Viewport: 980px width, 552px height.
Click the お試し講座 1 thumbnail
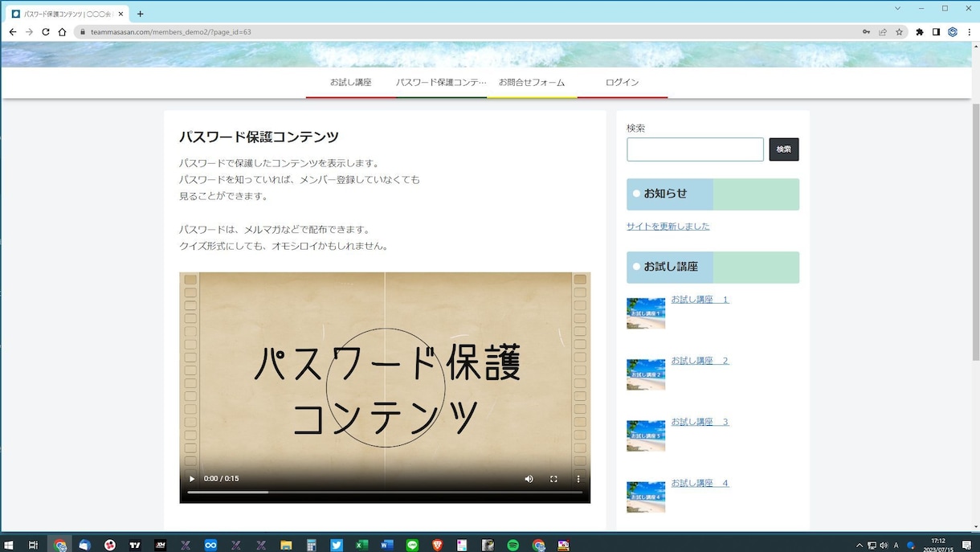646,313
